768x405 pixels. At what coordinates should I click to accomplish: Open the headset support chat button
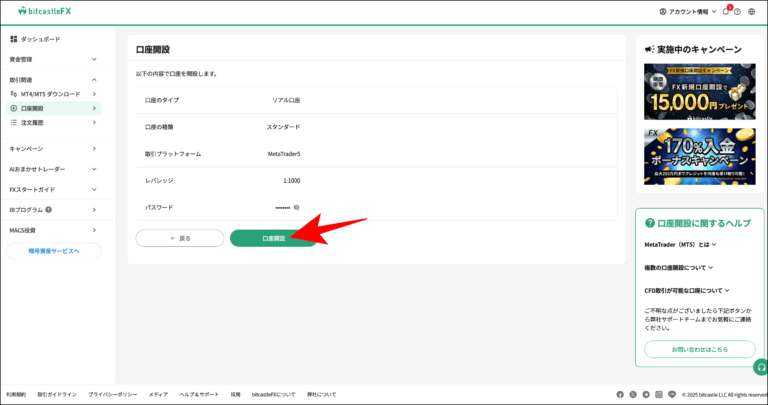[x=761, y=367]
